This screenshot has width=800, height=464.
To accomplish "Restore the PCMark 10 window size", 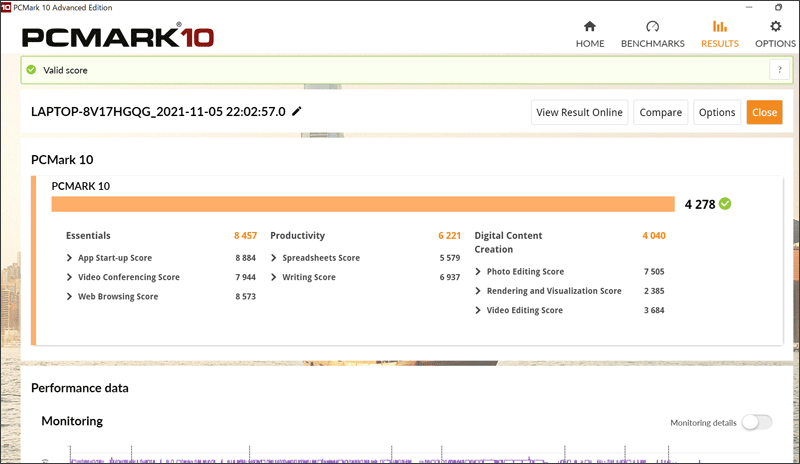I will coord(779,7).
